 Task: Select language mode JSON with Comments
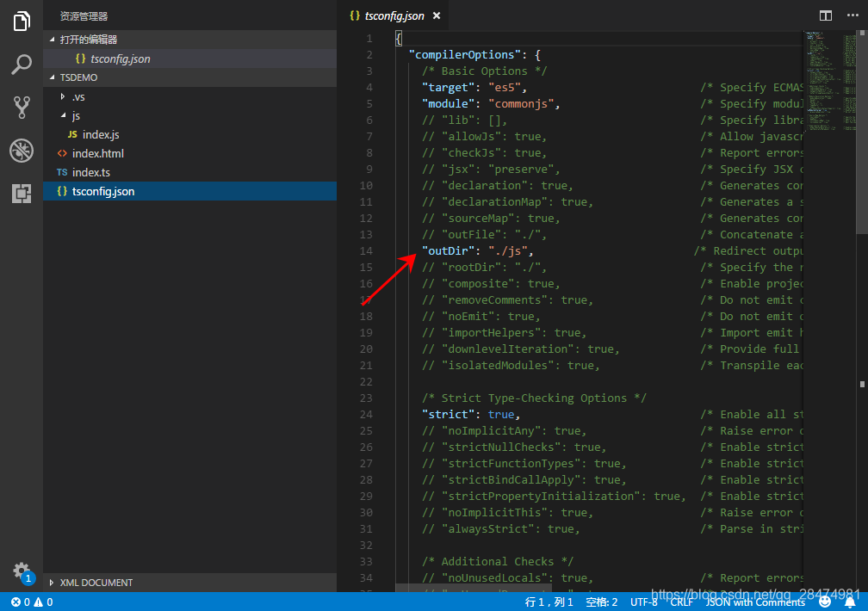pyautogui.click(x=755, y=602)
